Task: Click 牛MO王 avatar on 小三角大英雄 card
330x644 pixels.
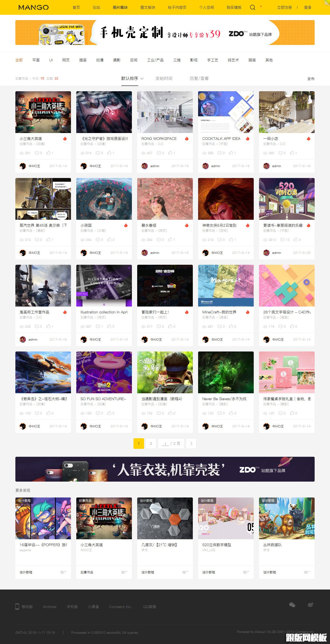Action: coord(23,166)
